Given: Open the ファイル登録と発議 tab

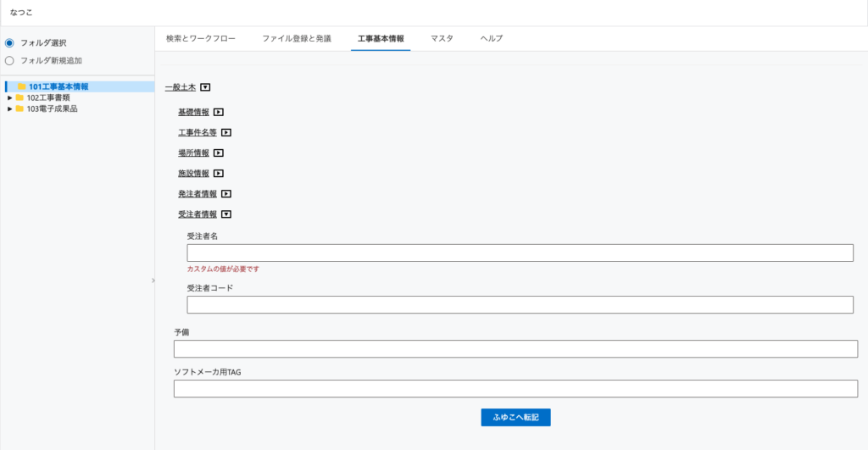Looking at the screenshot, I should 297,39.
